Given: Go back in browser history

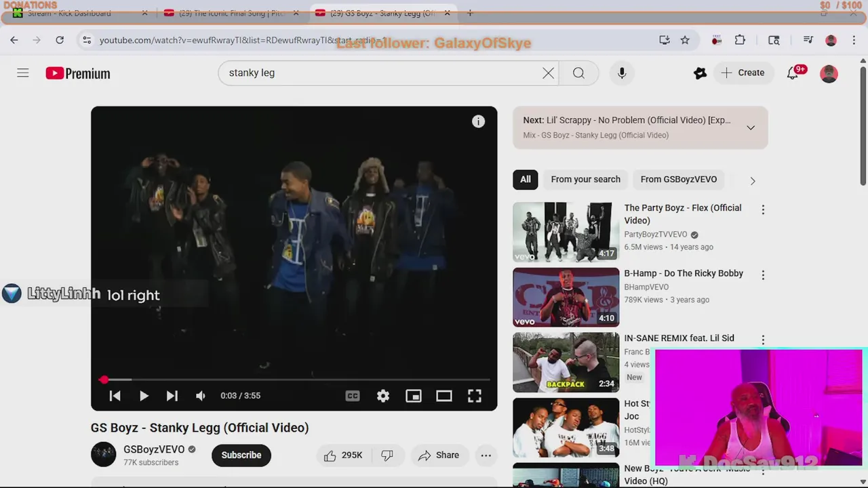Looking at the screenshot, I should tap(14, 40).
